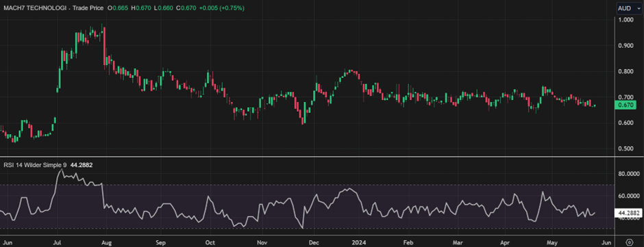Click the RSI legend value 44.2882 beside indicator name
The height and width of the screenshot is (247, 644).
(82, 165)
